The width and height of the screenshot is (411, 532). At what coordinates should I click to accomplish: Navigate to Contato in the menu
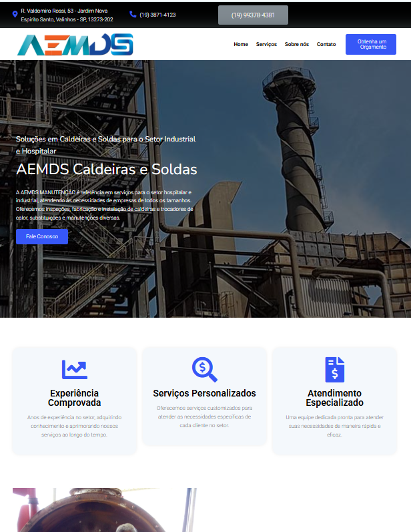point(326,44)
